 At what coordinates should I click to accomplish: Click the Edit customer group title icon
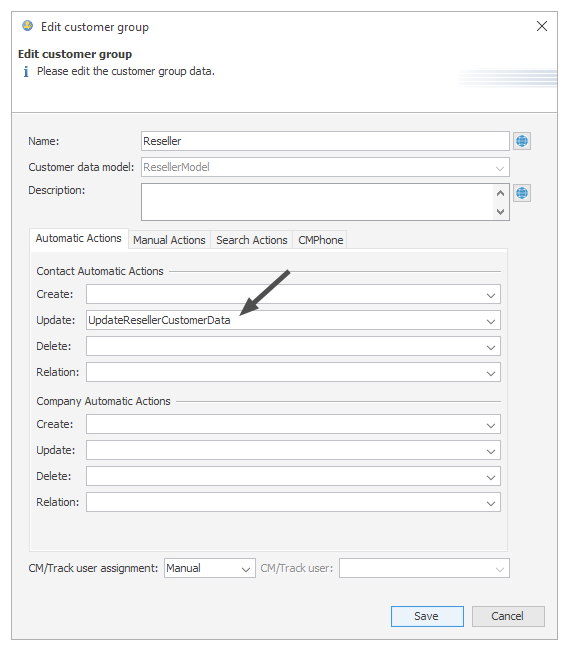pyautogui.click(x=27, y=26)
